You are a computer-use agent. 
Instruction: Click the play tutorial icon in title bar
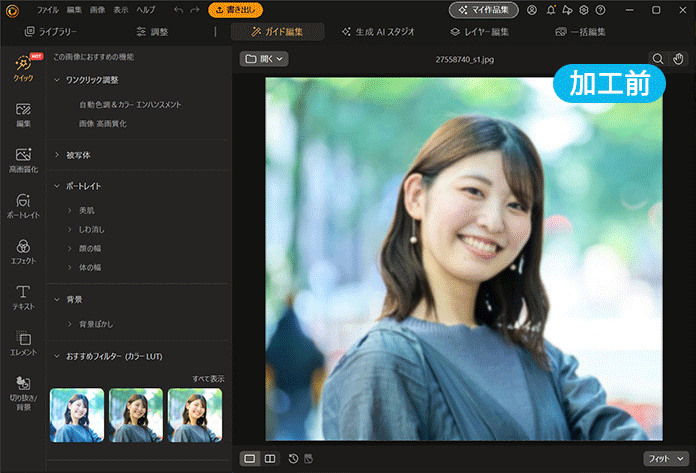coord(567,10)
